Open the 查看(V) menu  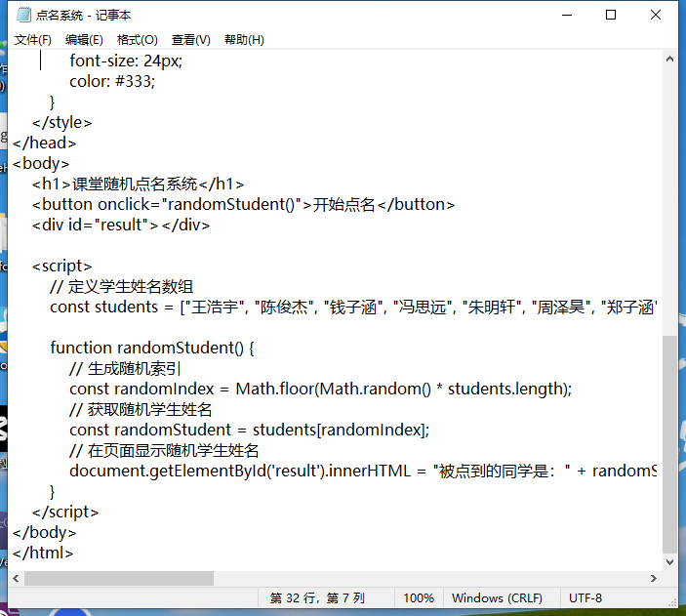click(190, 40)
